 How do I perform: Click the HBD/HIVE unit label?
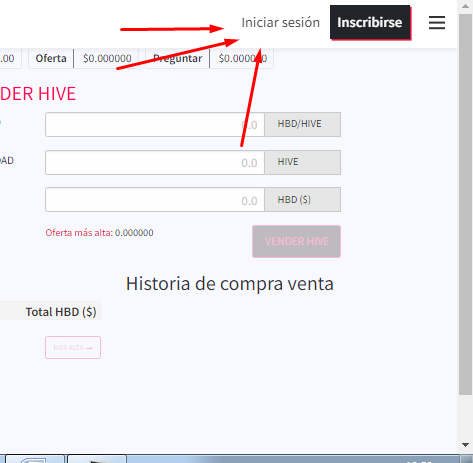tap(303, 125)
